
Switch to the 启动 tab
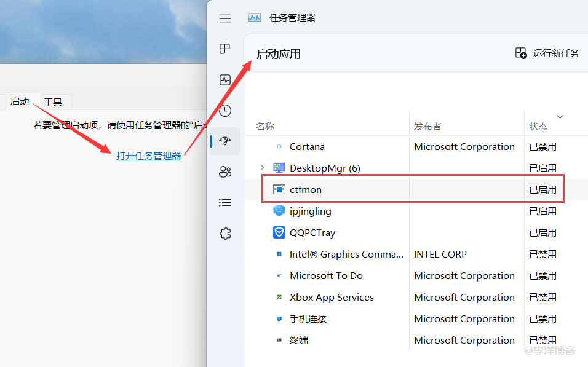coord(20,101)
